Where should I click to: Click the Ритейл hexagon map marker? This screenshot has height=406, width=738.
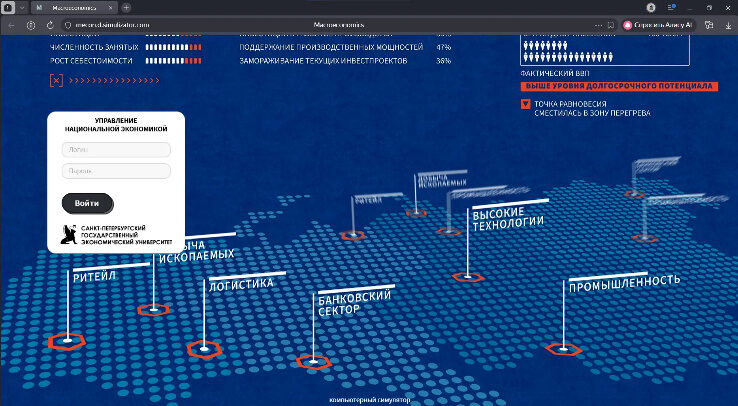(67, 342)
